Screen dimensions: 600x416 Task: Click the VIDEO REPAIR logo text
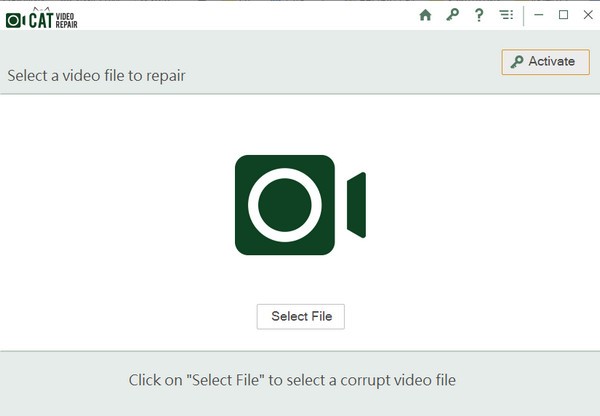pos(66,21)
